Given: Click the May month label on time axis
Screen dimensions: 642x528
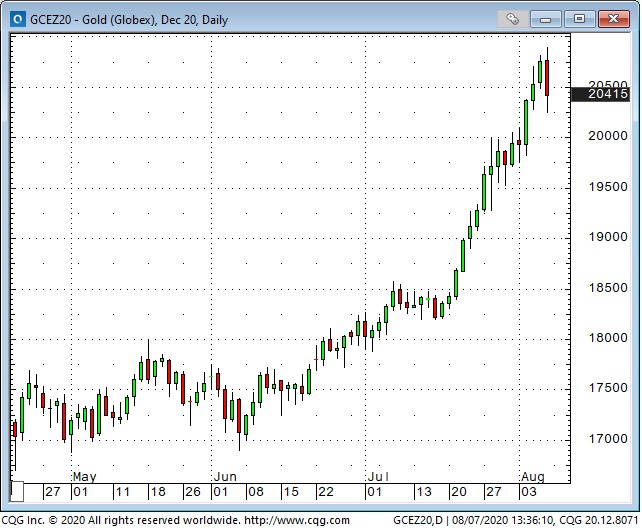Looking at the screenshot, I should [x=84, y=477].
